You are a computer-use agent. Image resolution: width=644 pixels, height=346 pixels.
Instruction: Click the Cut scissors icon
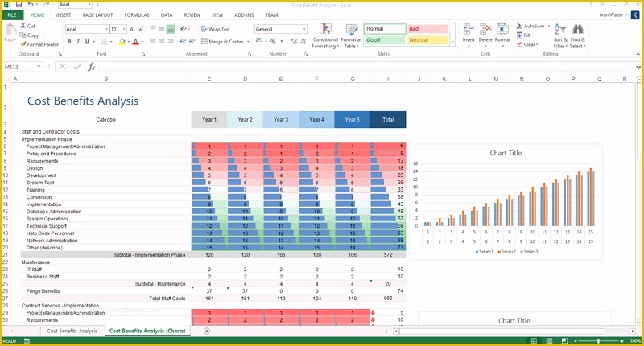23,26
